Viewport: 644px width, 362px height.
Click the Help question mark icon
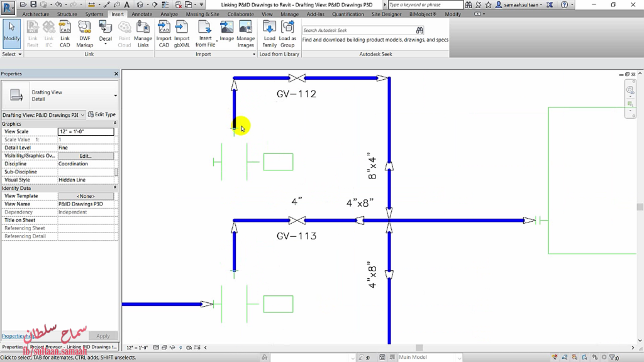565,4
